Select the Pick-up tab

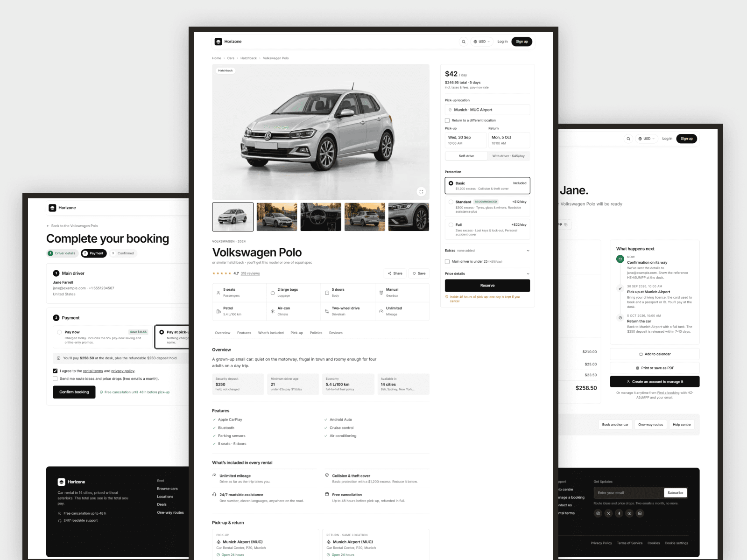point(297,333)
